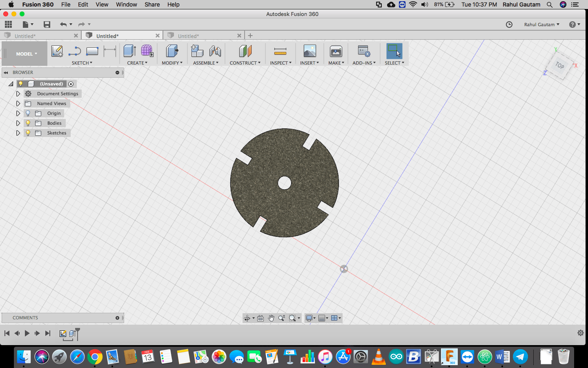588x368 pixels.
Task: Open the SKETCH dropdown menu
Action: [82, 63]
